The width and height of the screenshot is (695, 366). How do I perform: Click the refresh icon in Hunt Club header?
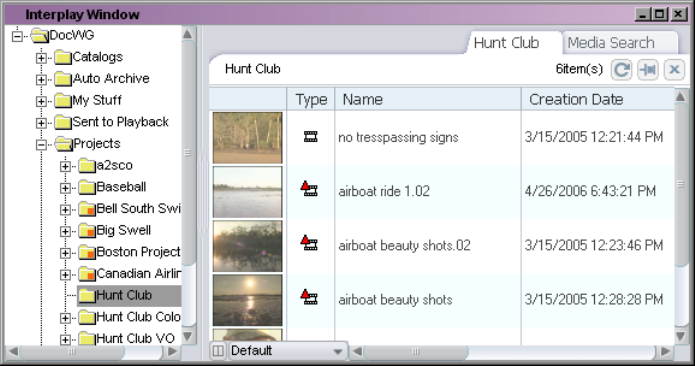621,70
